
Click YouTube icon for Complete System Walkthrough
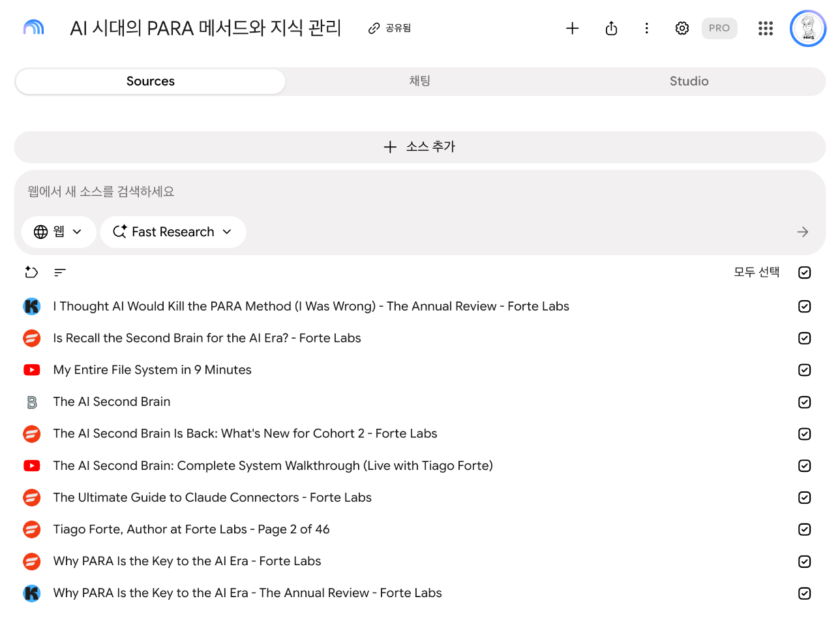point(31,466)
